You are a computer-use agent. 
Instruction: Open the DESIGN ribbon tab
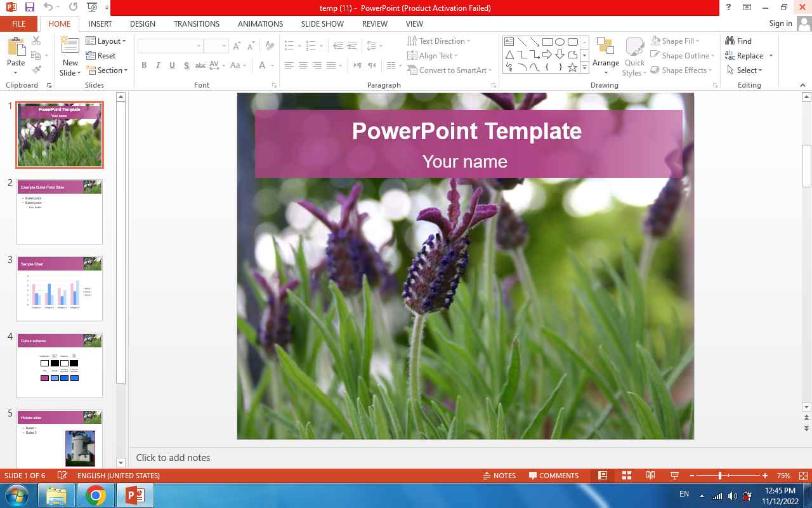pyautogui.click(x=142, y=23)
